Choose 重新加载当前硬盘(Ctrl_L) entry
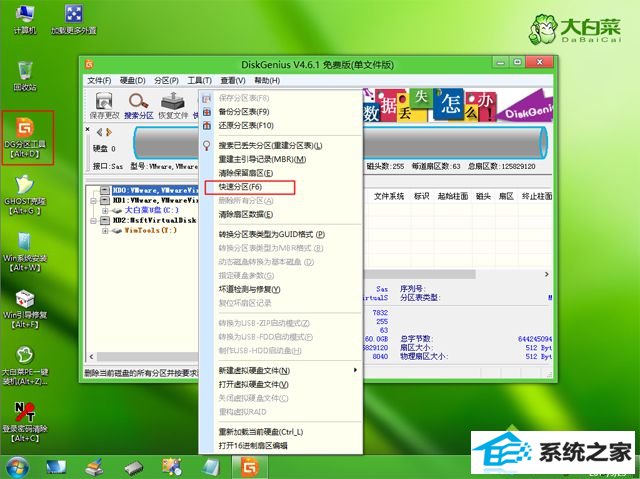640x479 pixels. (x=280, y=432)
